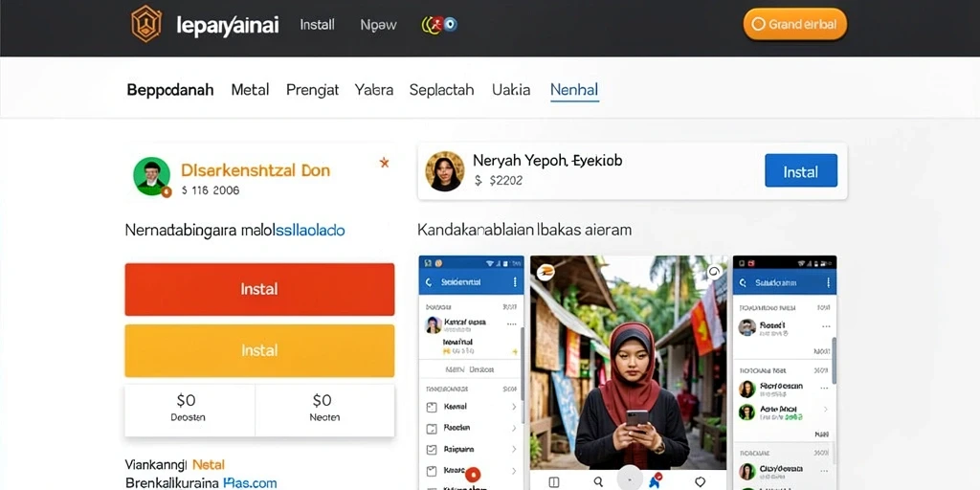Screen dimensions: 980x490
Task: Select the Yabra tab
Action: point(374,90)
